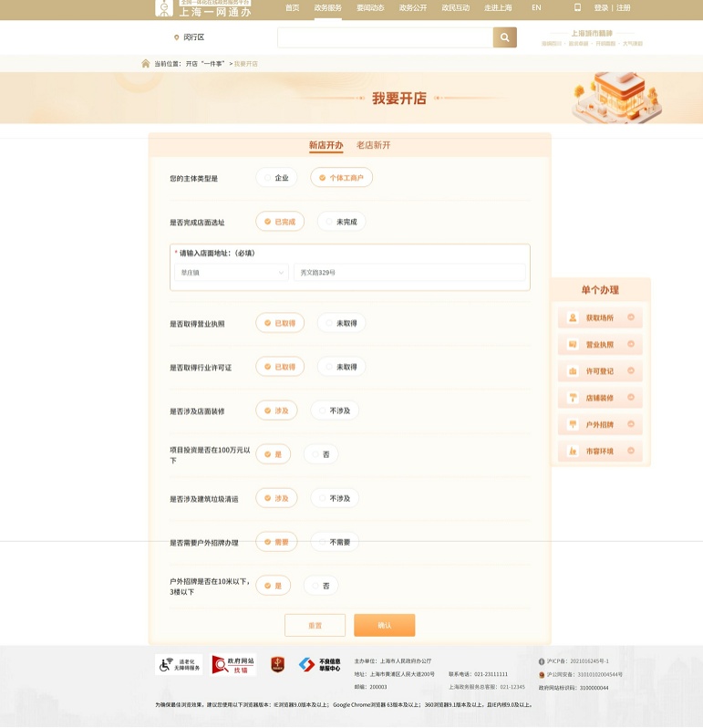Choose 未完成 for store site selection
The height and width of the screenshot is (728, 703).
point(340,222)
